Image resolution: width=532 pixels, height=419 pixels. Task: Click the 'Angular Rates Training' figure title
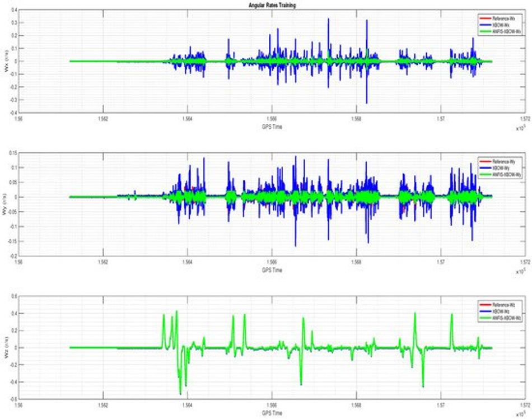coord(272,5)
